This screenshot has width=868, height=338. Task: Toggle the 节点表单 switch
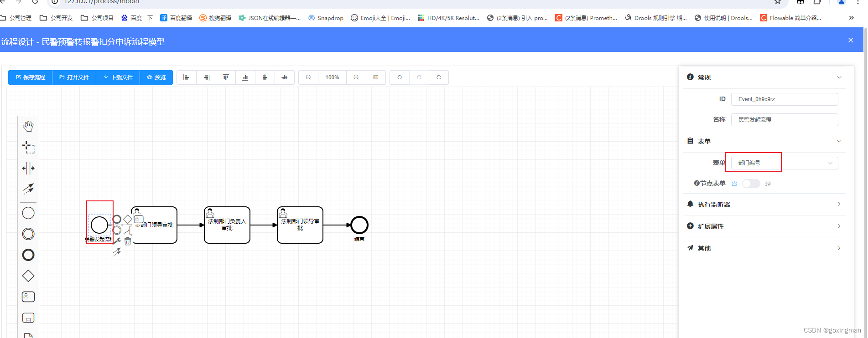point(751,184)
